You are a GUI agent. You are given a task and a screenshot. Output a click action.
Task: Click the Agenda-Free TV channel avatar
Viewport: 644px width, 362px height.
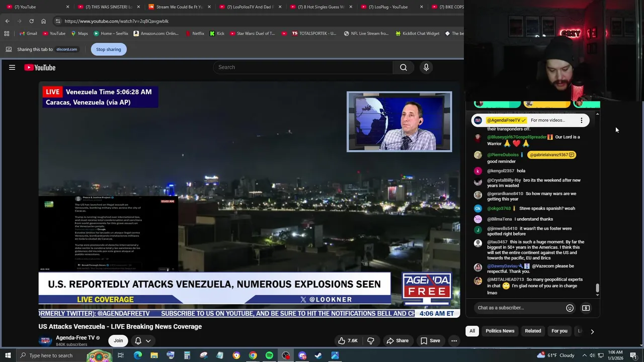point(45,341)
